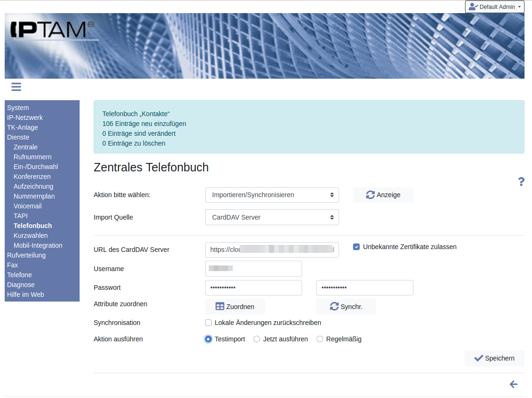Click Speichern with the checkmark
The height and width of the screenshot is (398, 532).
[x=494, y=358]
